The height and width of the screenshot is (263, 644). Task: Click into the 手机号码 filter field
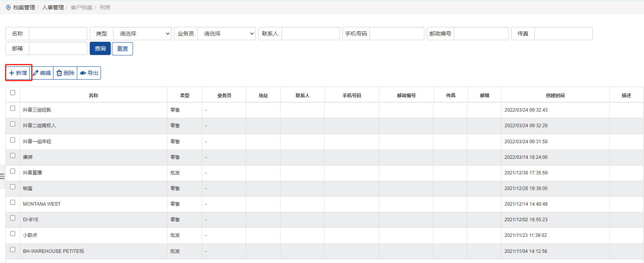tap(396, 34)
